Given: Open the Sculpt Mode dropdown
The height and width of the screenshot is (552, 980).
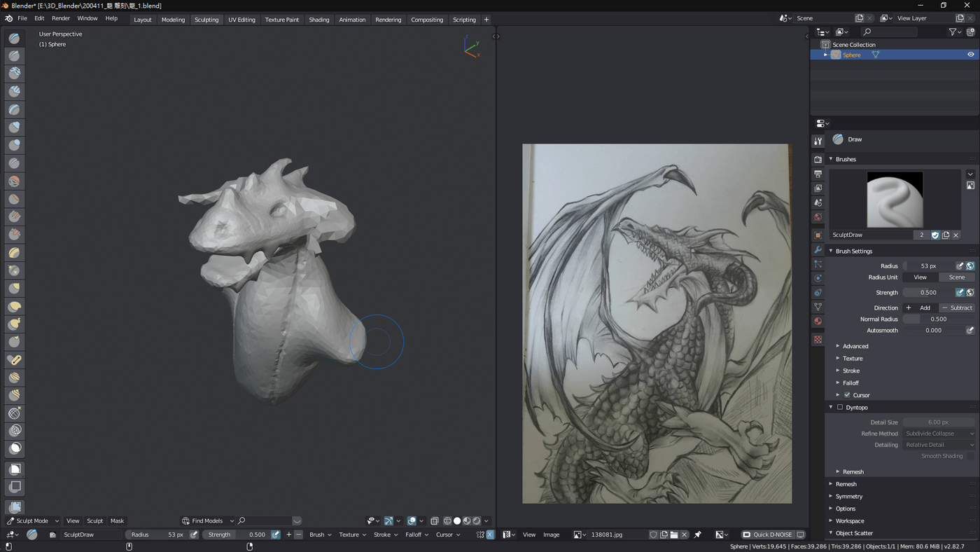Looking at the screenshot, I should click(33, 520).
